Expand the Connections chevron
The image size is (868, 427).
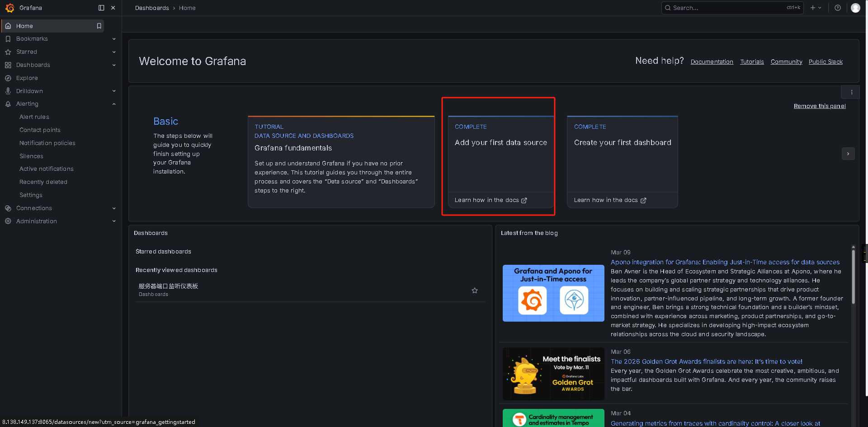tap(114, 208)
